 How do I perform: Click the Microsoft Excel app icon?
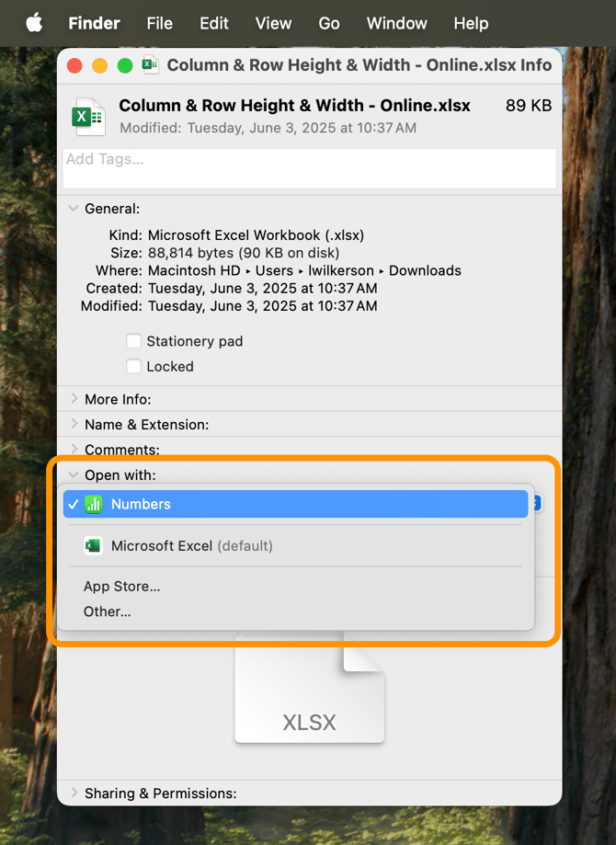(x=93, y=546)
